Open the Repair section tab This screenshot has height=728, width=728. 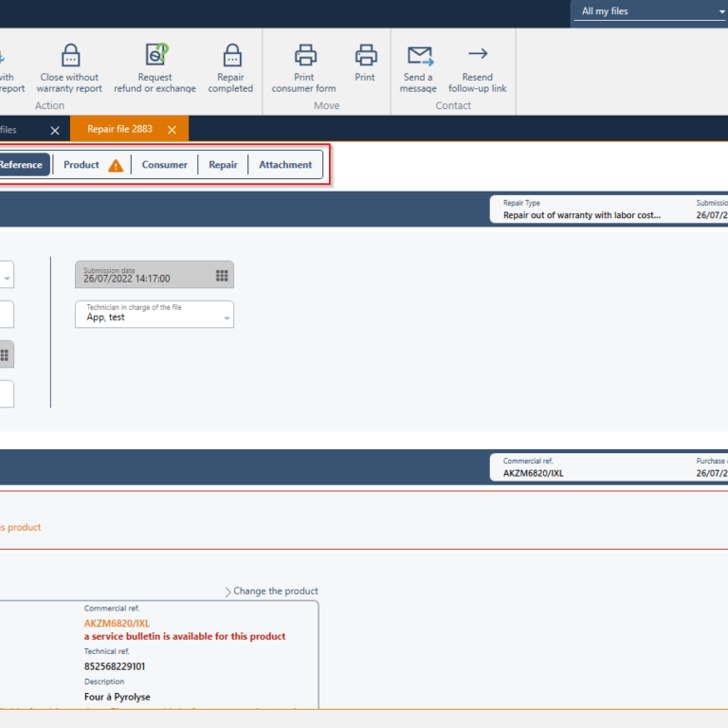pyautogui.click(x=223, y=165)
